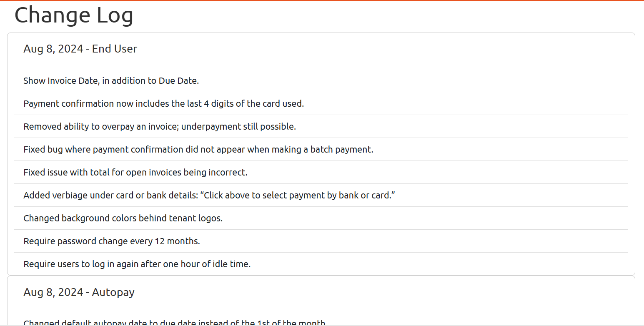Click the Change Log page heading

point(74,15)
